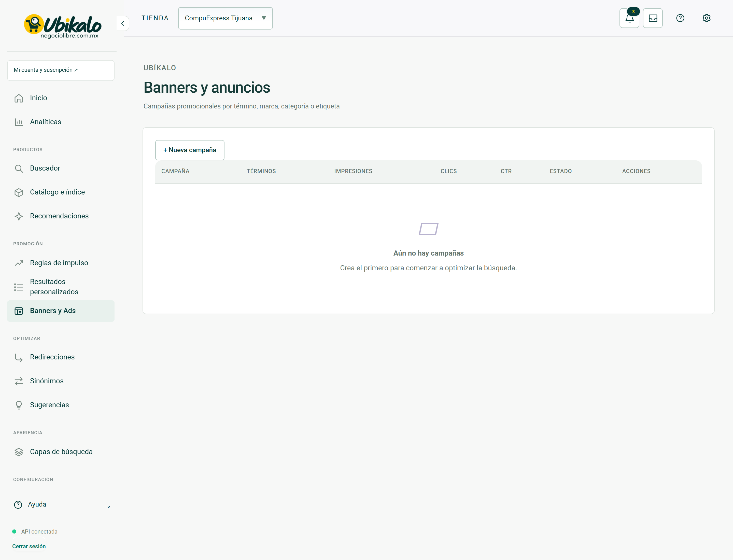Viewport: 733px width, 560px height.
Task: Click the ESTADO column header
Action: tap(561, 171)
